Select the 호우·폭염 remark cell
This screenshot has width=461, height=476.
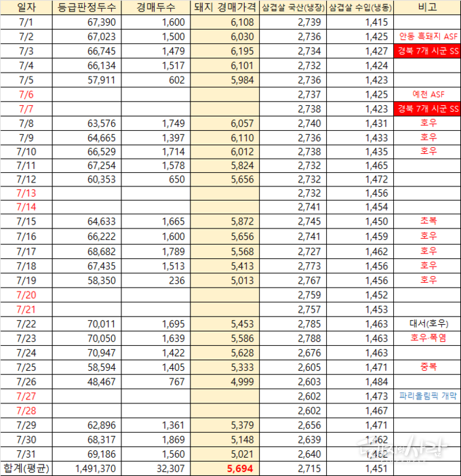tap(428, 338)
